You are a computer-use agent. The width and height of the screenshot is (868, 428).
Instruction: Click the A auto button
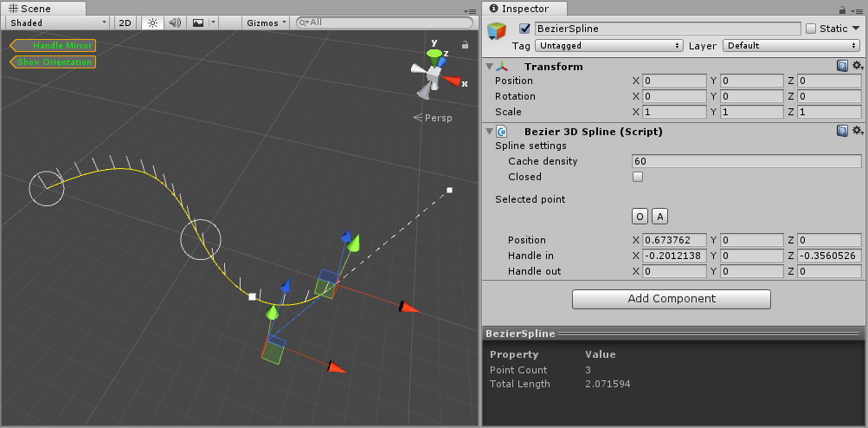[x=659, y=217]
